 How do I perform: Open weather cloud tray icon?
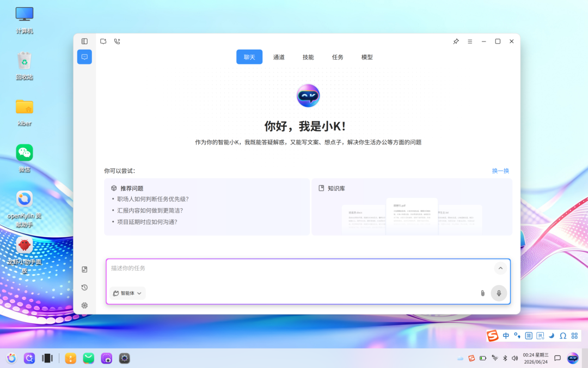point(460,358)
